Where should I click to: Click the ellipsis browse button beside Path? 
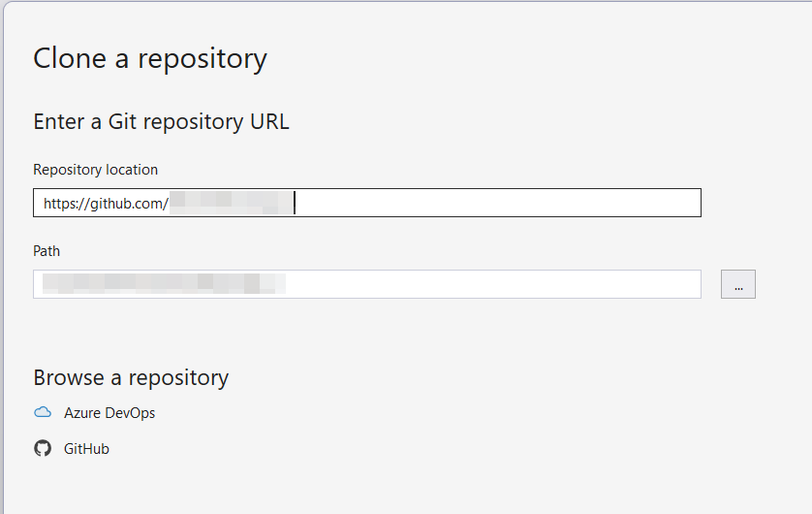(x=738, y=284)
